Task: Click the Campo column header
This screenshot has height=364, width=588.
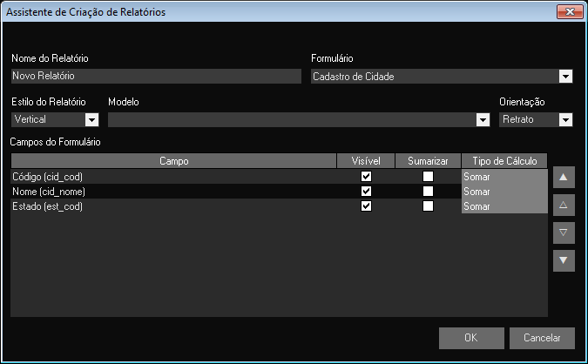Action: point(173,161)
